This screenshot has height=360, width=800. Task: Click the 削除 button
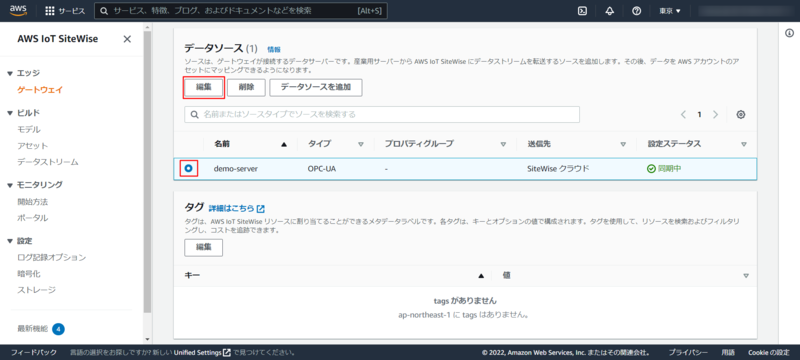[246, 87]
